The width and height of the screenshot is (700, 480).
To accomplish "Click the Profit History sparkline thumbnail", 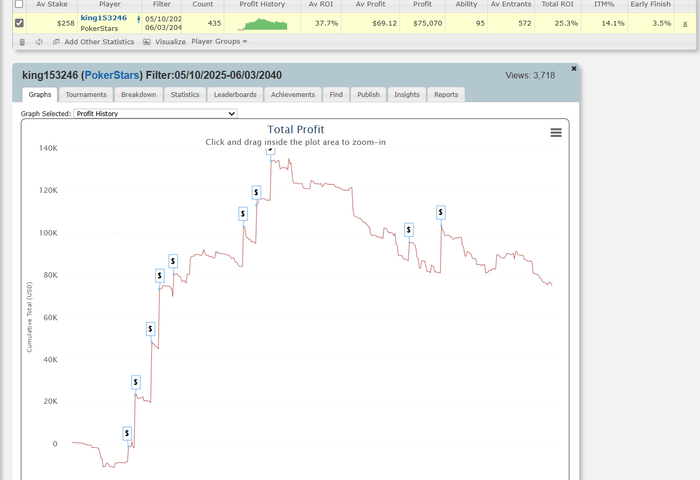I will pos(262,24).
